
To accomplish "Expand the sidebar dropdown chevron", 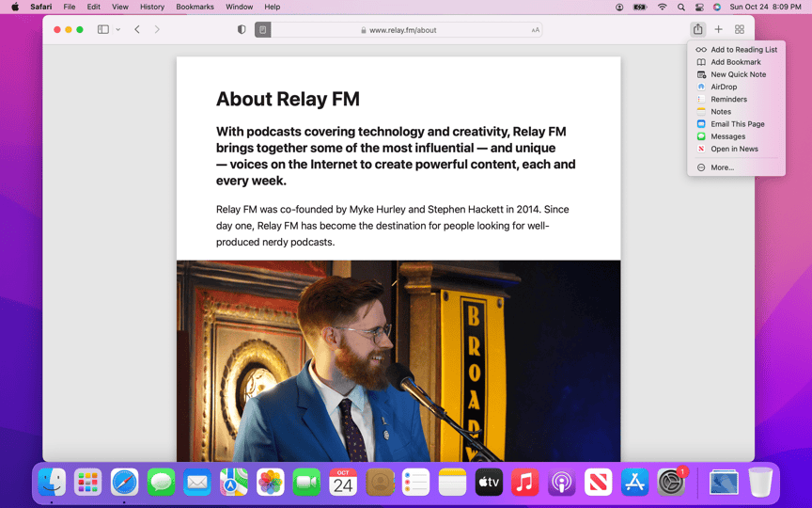I will tap(118, 29).
